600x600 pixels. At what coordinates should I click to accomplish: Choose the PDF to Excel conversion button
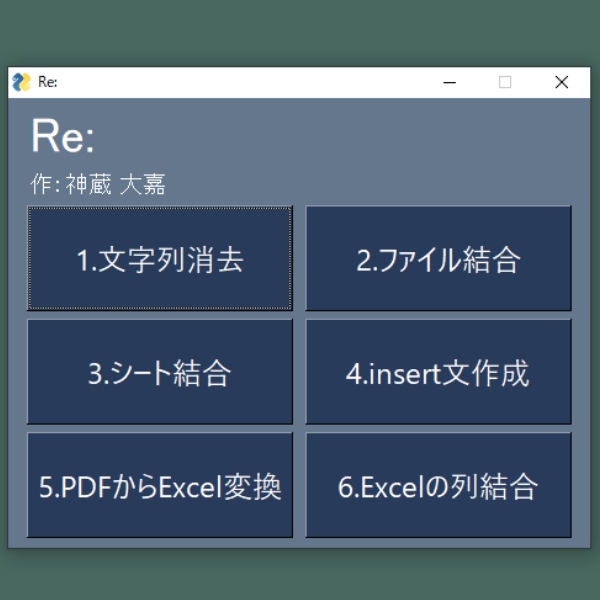tap(160, 486)
